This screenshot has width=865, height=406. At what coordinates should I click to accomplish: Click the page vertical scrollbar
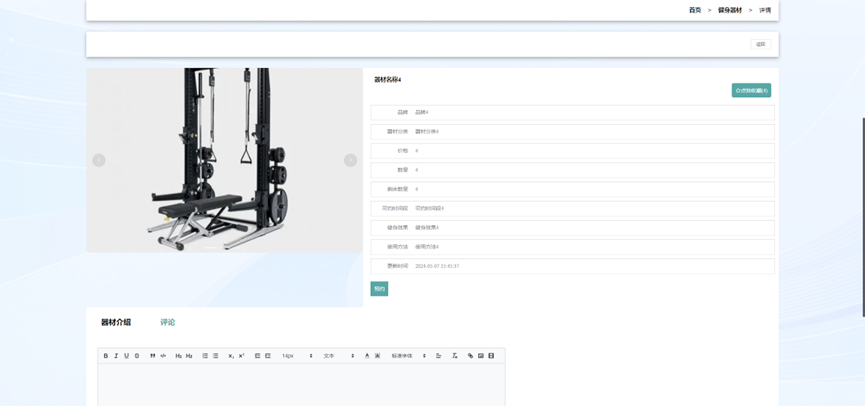tap(863, 217)
